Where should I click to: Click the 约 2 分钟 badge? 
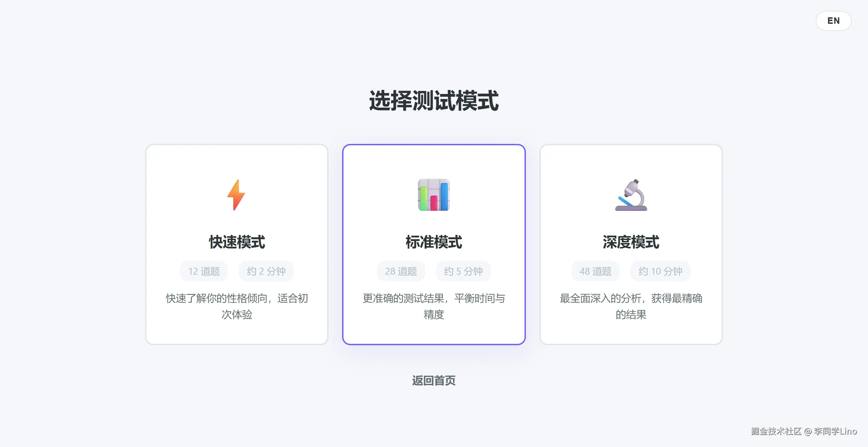coord(267,271)
